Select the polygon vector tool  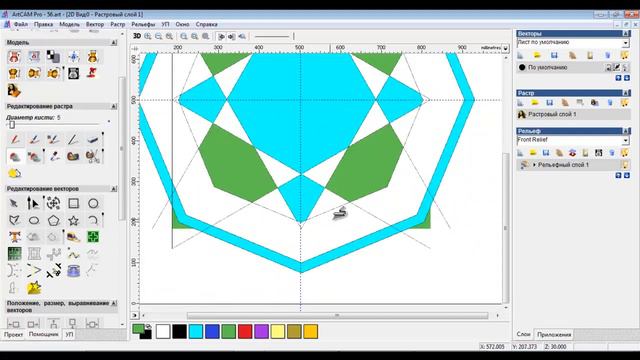[53, 220]
